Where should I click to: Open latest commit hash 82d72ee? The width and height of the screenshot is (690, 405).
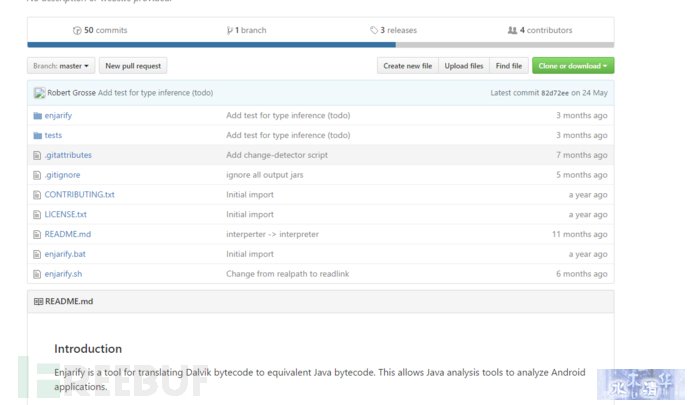pyautogui.click(x=555, y=93)
